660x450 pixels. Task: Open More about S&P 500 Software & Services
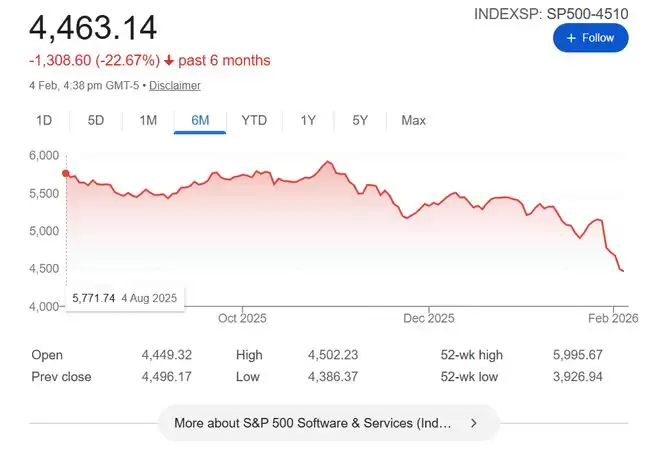(x=312, y=423)
